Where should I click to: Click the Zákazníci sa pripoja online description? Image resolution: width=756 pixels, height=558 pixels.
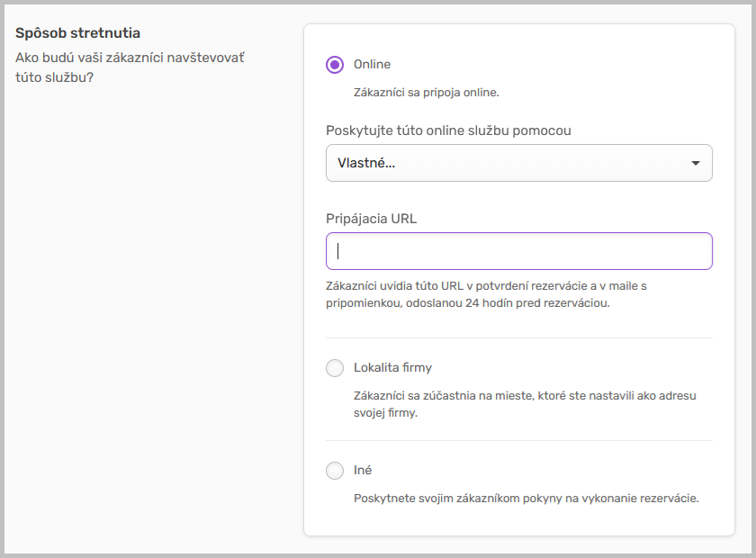click(426, 92)
